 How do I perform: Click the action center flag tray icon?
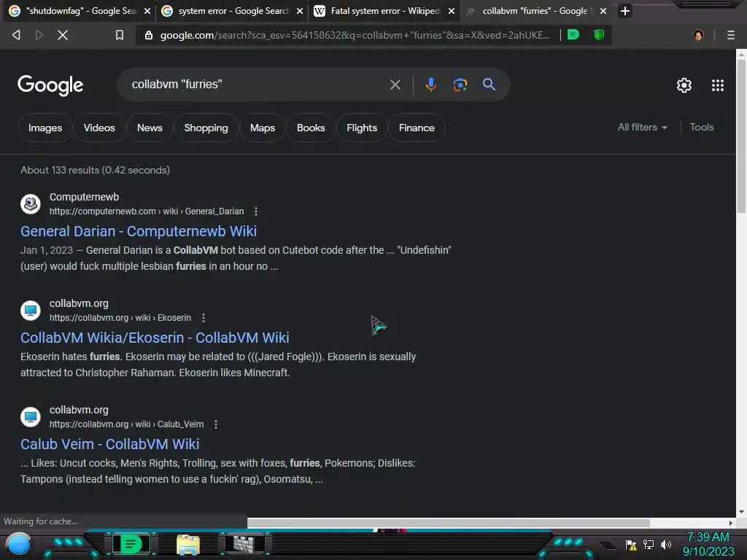(x=631, y=544)
